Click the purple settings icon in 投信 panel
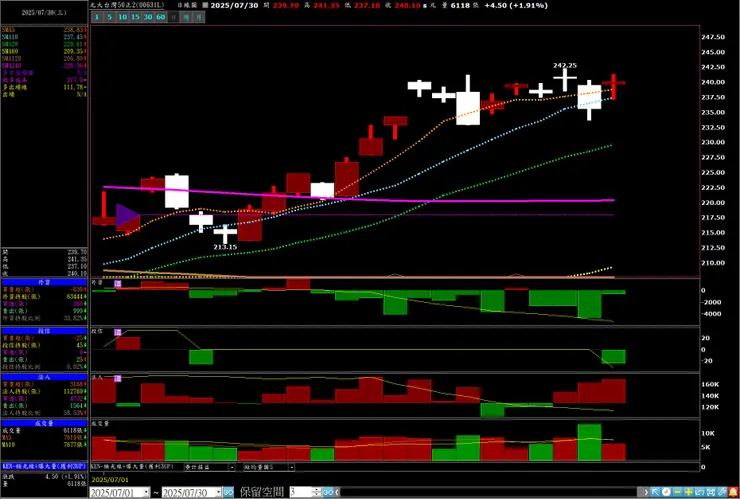The width and height of the screenshot is (740, 499). tap(118, 332)
